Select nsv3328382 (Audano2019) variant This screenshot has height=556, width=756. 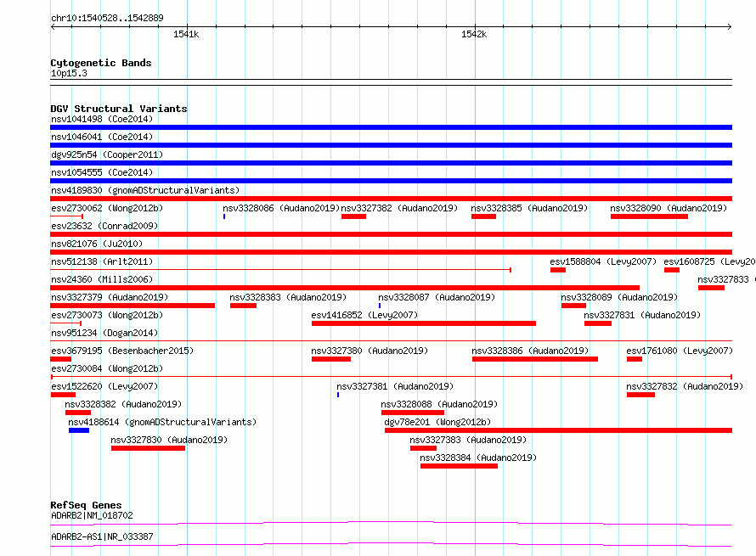point(123,404)
